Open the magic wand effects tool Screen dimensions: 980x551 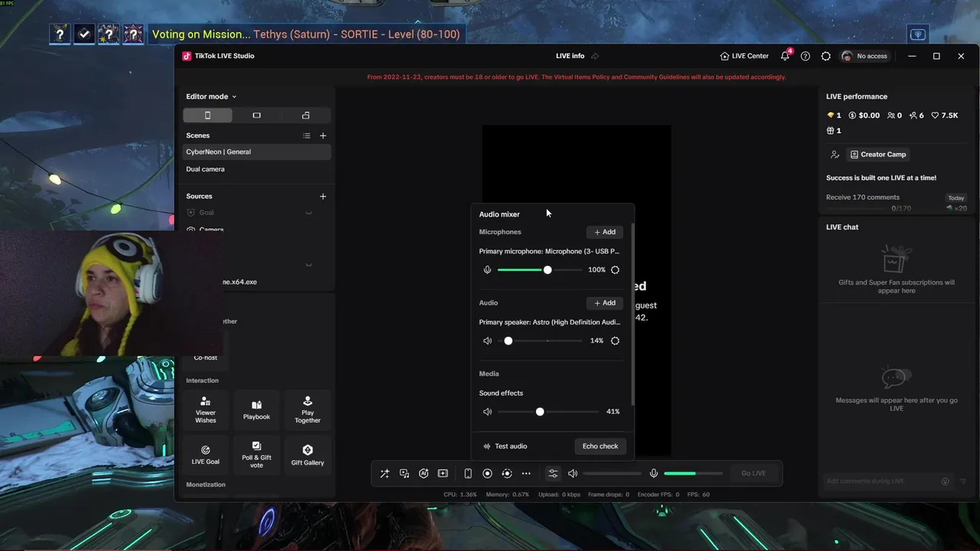pyautogui.click(x=385, y=474)
